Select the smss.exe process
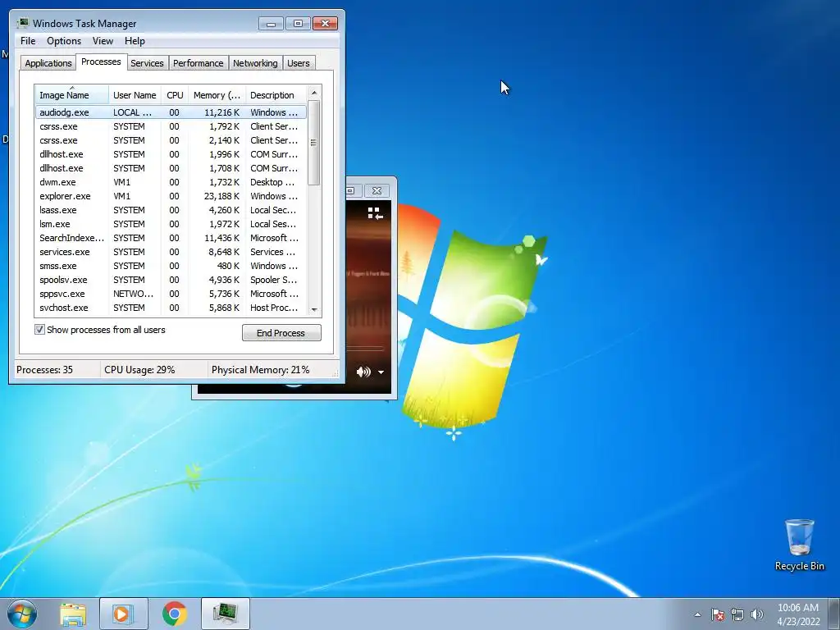Viewport: 840px width, 630px height. (171, 266)
